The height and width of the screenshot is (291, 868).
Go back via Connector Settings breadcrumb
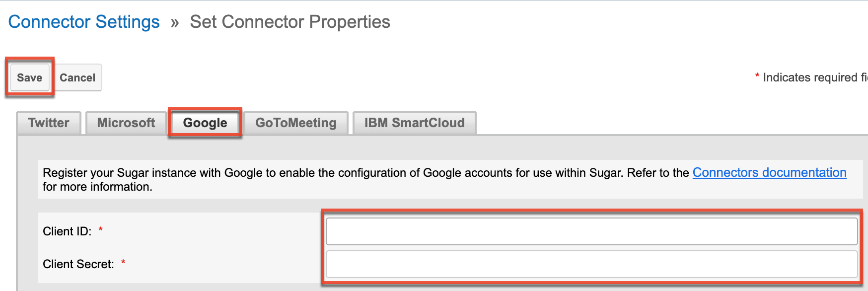pos(84,21)
